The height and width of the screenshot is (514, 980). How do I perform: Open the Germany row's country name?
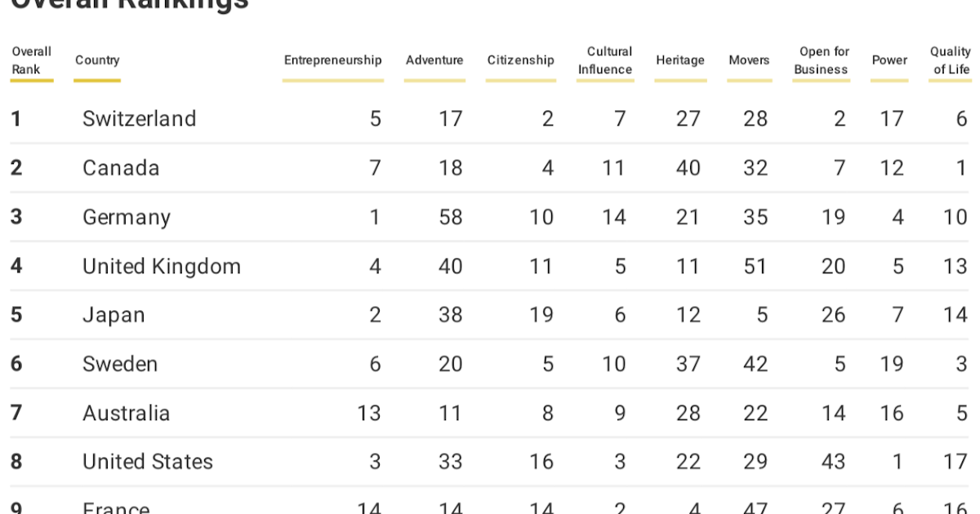pos(127,218)
